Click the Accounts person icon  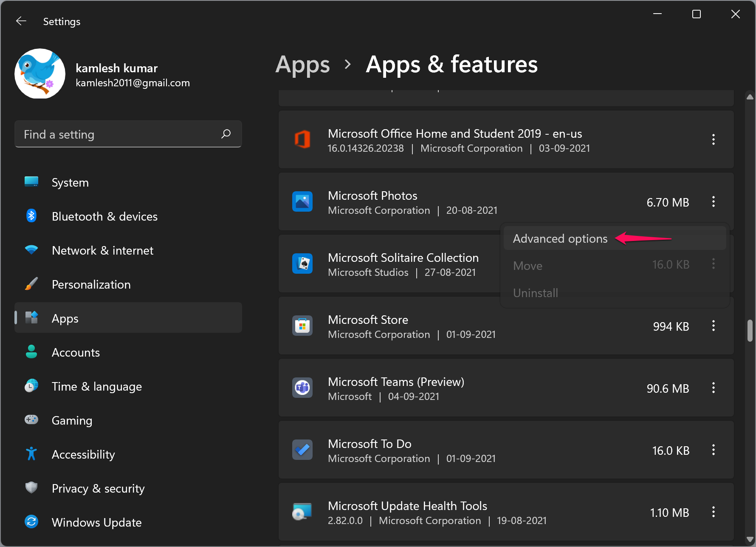[31, 351]
